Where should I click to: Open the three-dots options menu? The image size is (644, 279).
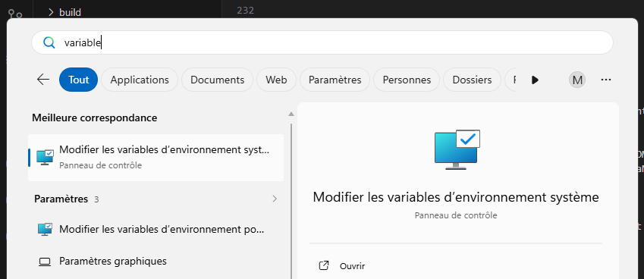pyautogui.click(x=606, y=80)
